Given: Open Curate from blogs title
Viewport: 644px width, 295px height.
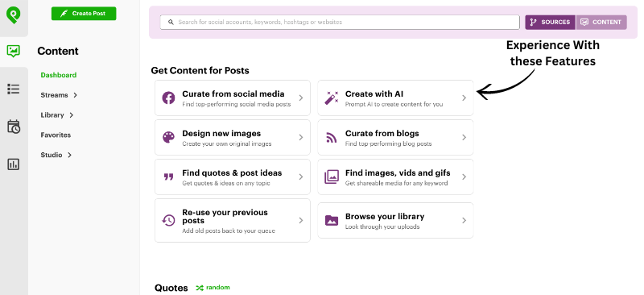Looking at the screenshot, I should [x=382, y=133].
